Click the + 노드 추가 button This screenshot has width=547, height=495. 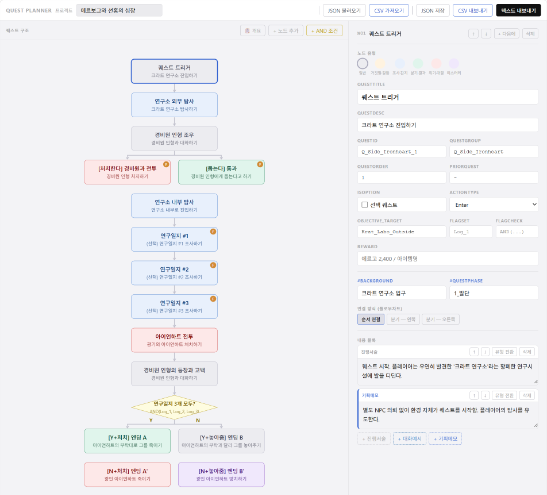click(286, 31)
